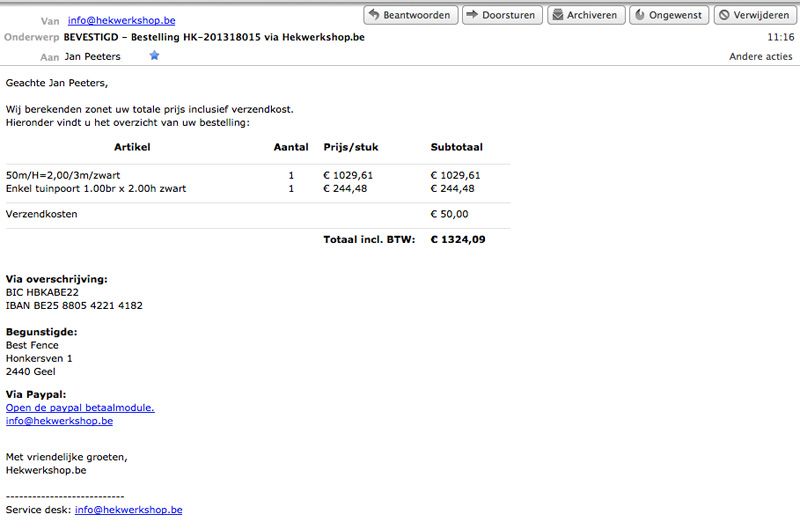Click subtotal € 1029,61 in Subtotaal column

(455, 175)
